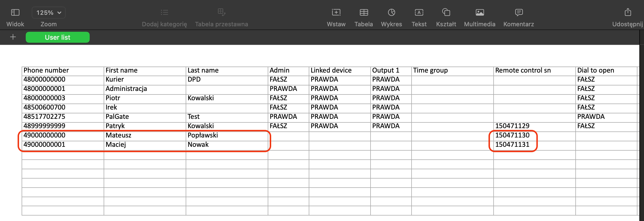Add a comment with Komentarz icon

(518, 13)
